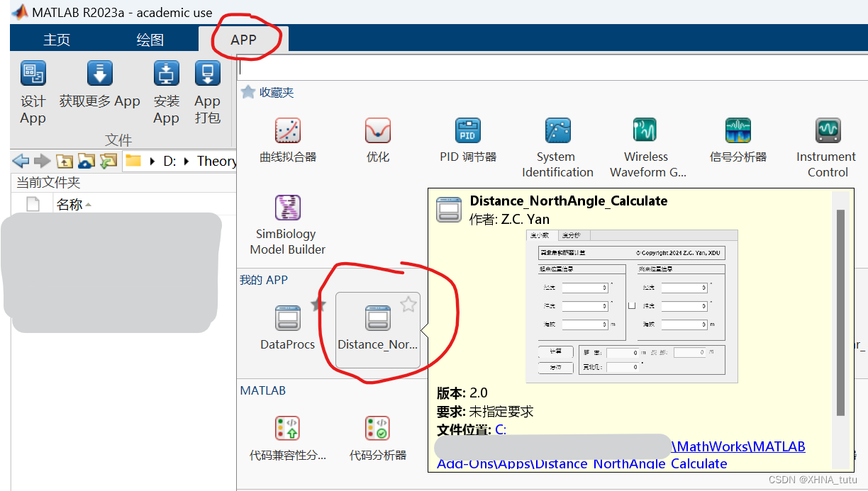
Task: Go up one folder level
Action: [x=64, y=161]
